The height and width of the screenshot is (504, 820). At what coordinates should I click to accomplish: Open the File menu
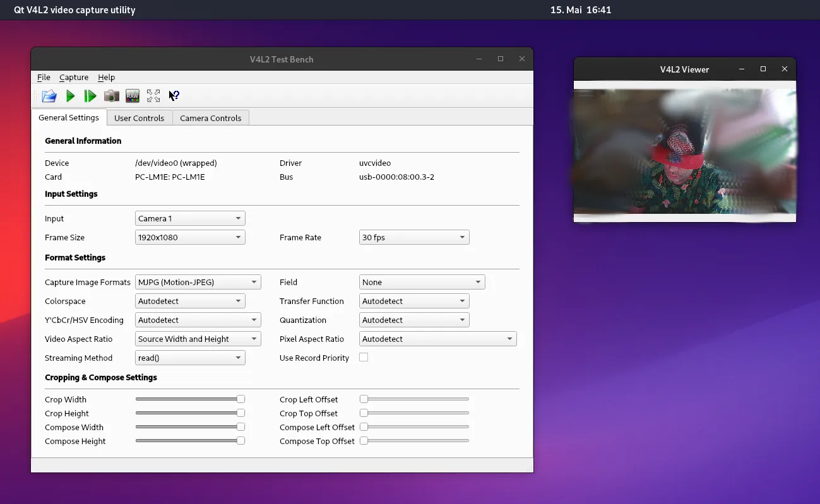pos(44,77)
